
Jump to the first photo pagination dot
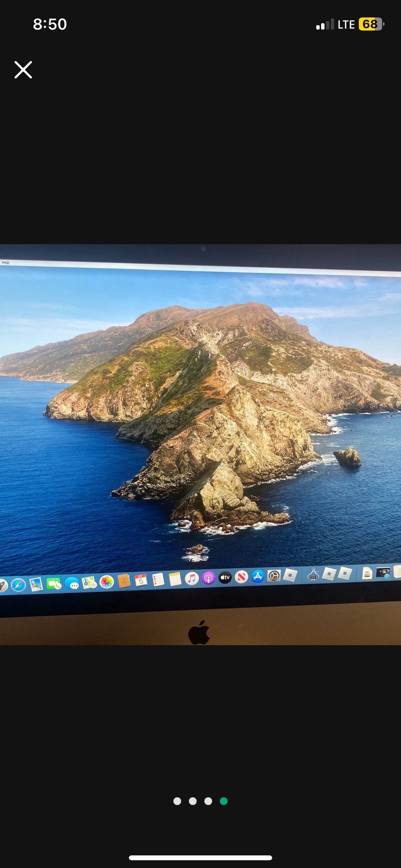point(177,801)
